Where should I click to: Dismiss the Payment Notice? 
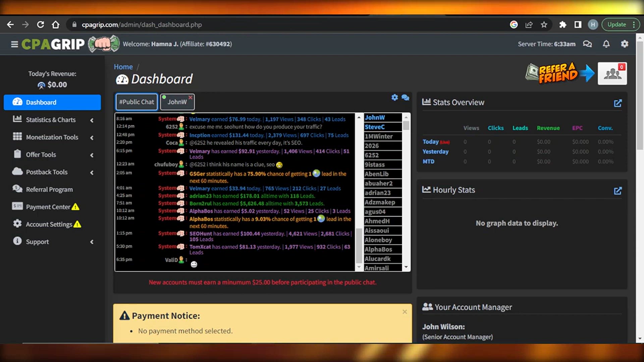click(x=405, y=312)
